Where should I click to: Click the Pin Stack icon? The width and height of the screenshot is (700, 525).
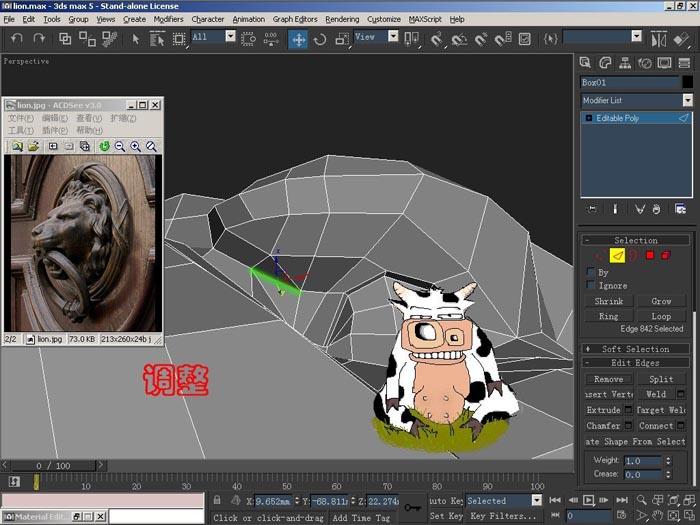click(592, 209)
